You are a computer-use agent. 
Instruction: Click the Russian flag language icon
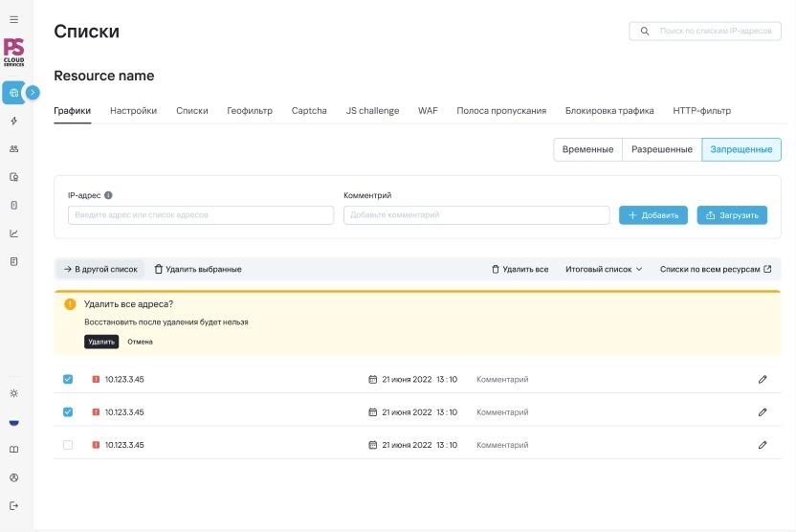[14, 422]
